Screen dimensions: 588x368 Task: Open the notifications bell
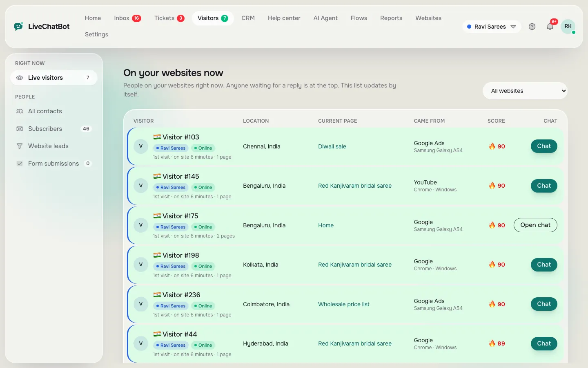click(550, 27)
